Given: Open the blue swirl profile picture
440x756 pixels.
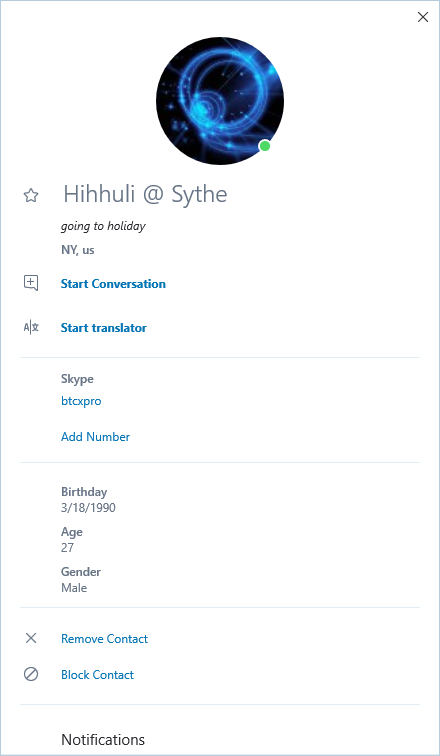Looking at the screenshot, I should 220,101.
